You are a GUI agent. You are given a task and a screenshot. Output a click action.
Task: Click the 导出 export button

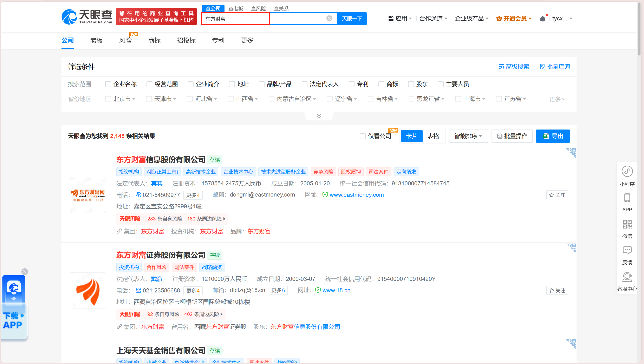(553, 136)
